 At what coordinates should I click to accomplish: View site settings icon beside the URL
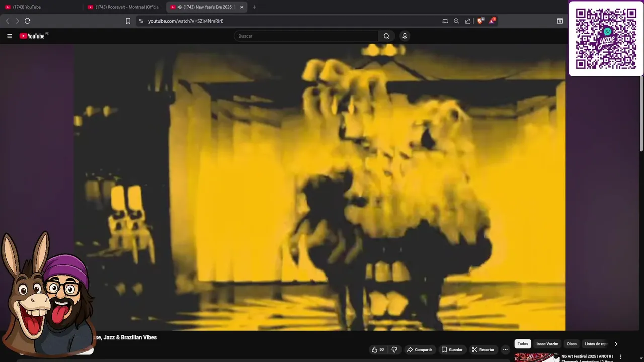pos(141,21)
